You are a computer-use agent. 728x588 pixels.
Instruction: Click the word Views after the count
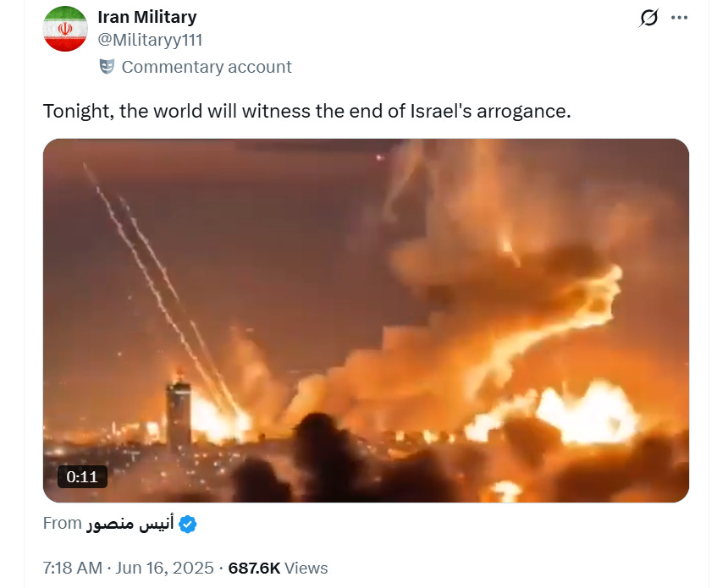(306, 568)
